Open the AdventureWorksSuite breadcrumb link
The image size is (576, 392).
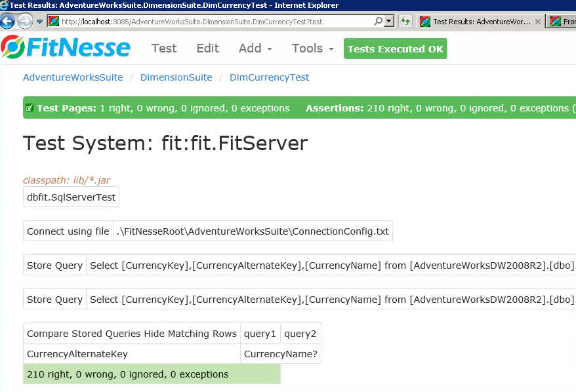73,77
